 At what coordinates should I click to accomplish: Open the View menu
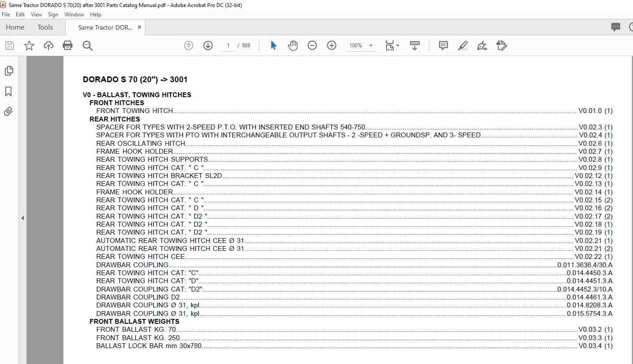(x=37, y=15)
